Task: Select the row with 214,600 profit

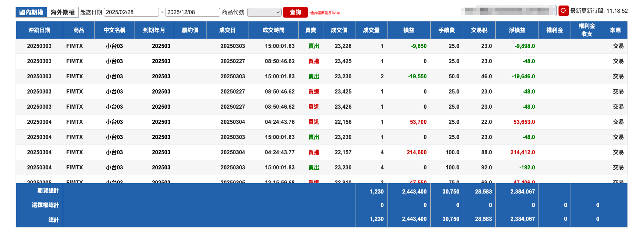Action: 322,152
